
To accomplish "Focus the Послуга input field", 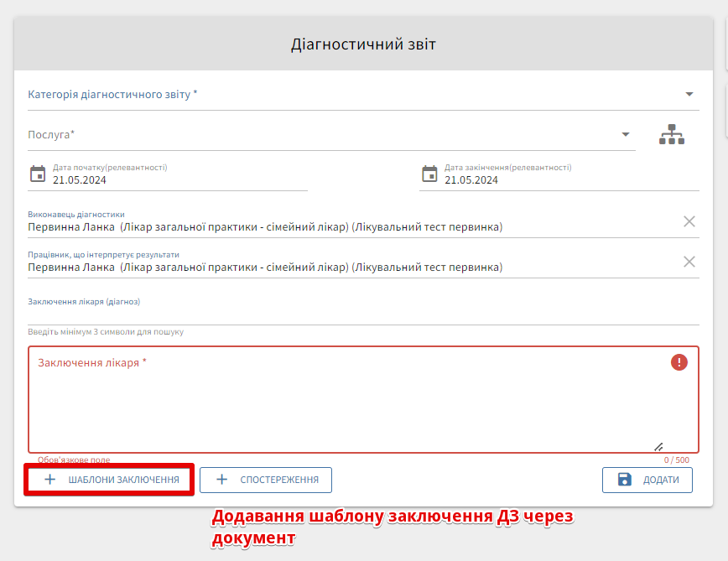I will 319,135.
